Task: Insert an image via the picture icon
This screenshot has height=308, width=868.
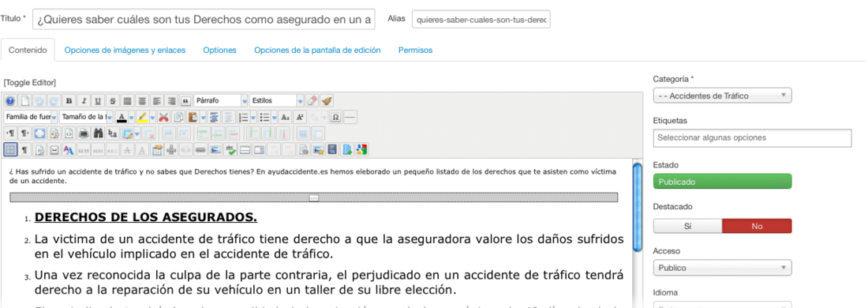Action: [215, 149]
